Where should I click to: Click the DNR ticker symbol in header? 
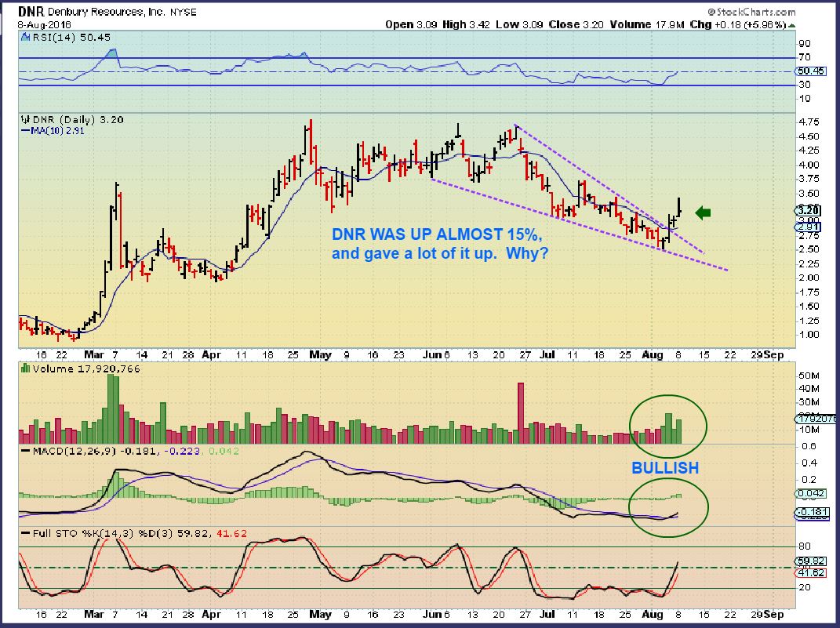pos(31,11)
